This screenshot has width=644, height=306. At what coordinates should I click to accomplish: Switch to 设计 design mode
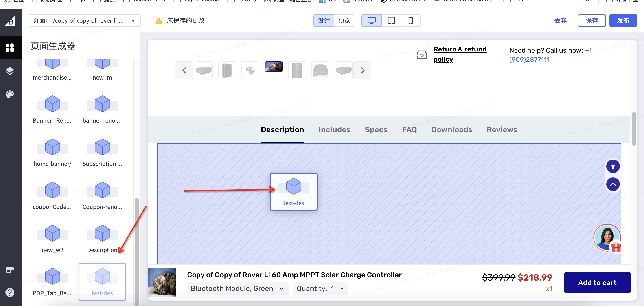tap(324, 20)
